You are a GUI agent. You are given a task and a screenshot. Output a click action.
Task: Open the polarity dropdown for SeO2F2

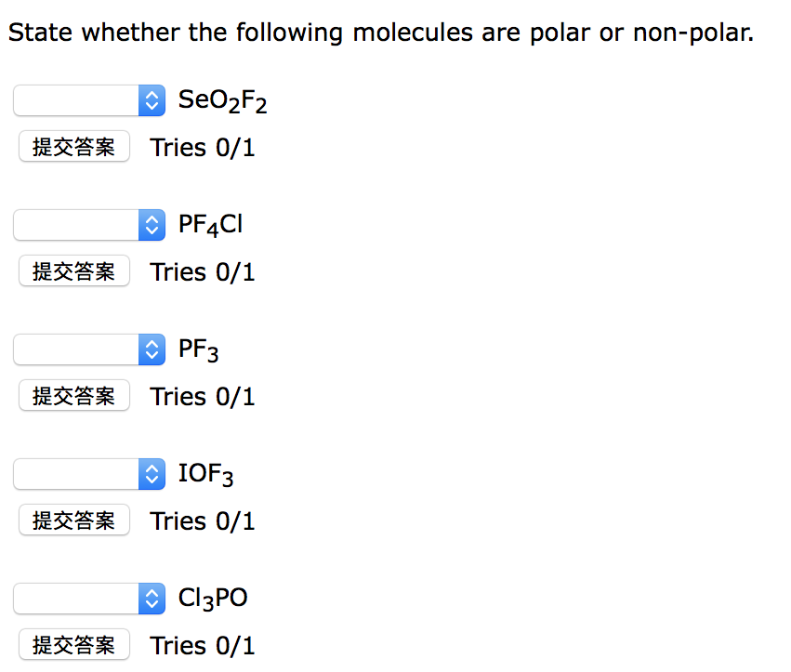(89, 100)
